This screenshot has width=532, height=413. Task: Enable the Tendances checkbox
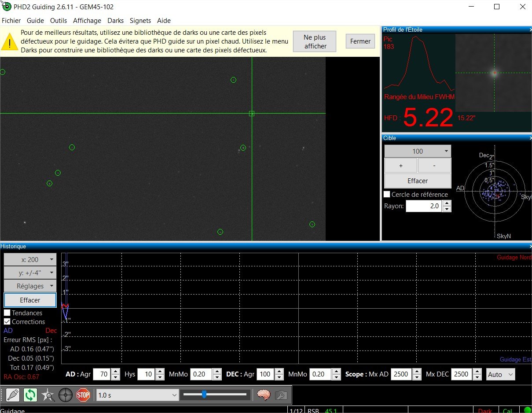pyautogui.click(x=7, y=313)
